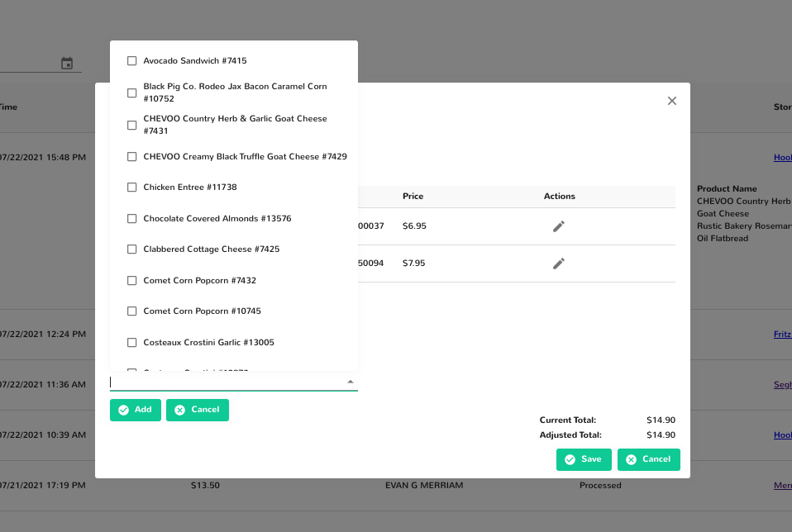Check Costeaux Crostini Garlic #13005
The height and width of the screenshot is (532, 792).
point(131,343)
